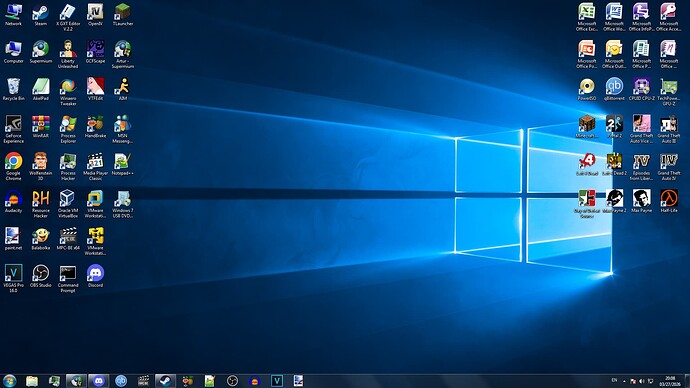
Task: Open the PowerISO disc shortcut
Action: pyautogui.click(x=587, y=90)
